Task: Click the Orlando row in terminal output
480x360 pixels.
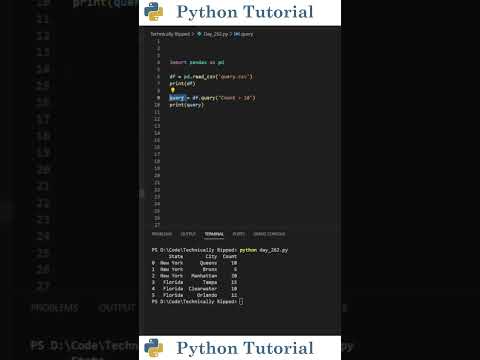Action: point(194,295)
